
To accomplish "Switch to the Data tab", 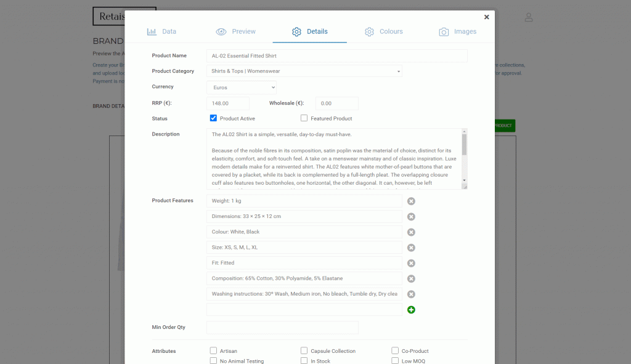I will [161, 31].
